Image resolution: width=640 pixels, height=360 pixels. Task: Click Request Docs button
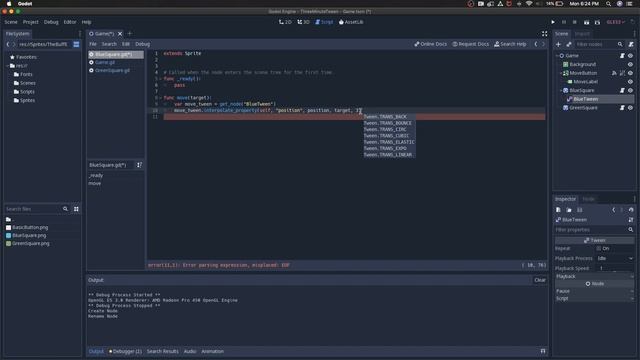pyautogui.click(x=470, y=44)
